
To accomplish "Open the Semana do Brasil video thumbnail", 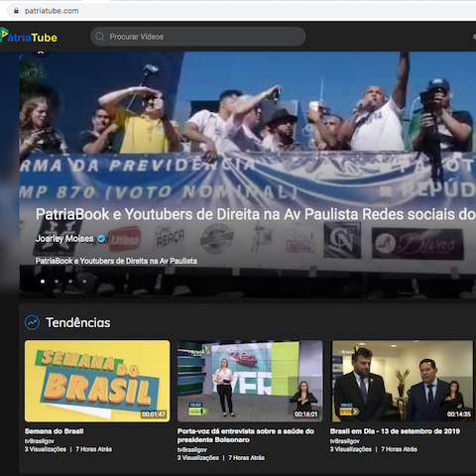I will click(x=97, y=381).
